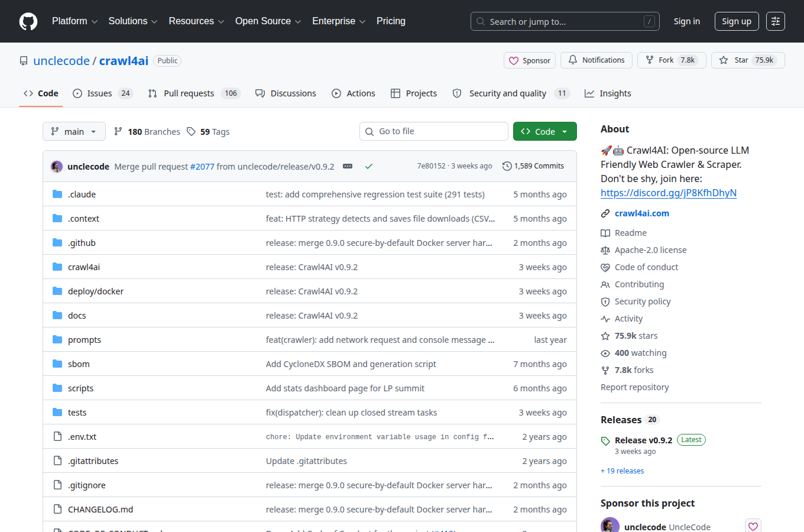Click the tag icon next to 59 Tags
The width and height of the screenshot is (804, 532).
click(191, 131)
